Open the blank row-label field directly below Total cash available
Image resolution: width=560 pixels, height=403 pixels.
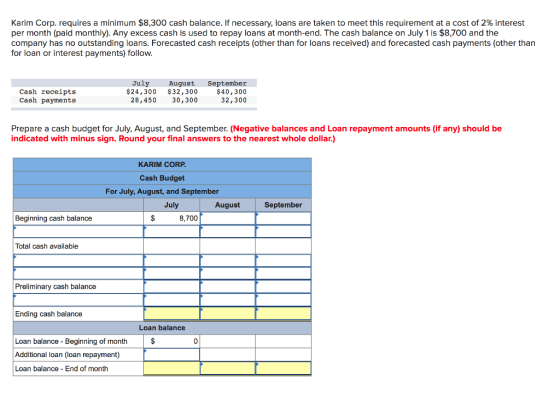coord(78,260)
